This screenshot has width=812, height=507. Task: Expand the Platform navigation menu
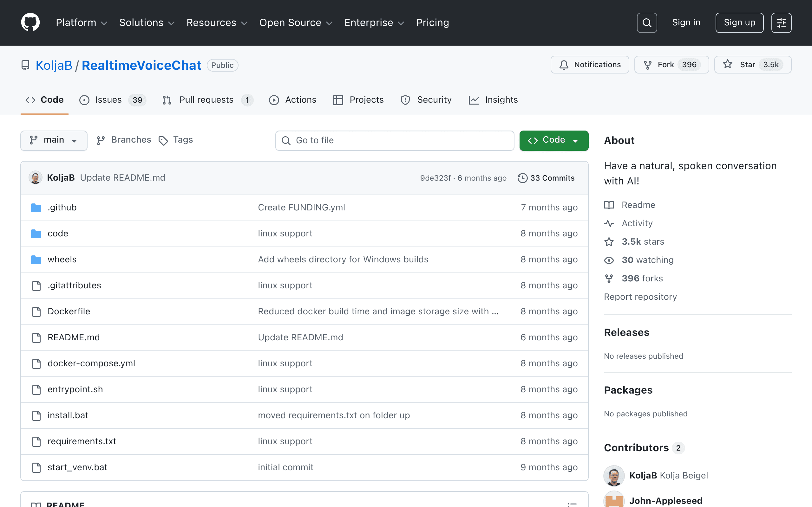pos(82,22)
